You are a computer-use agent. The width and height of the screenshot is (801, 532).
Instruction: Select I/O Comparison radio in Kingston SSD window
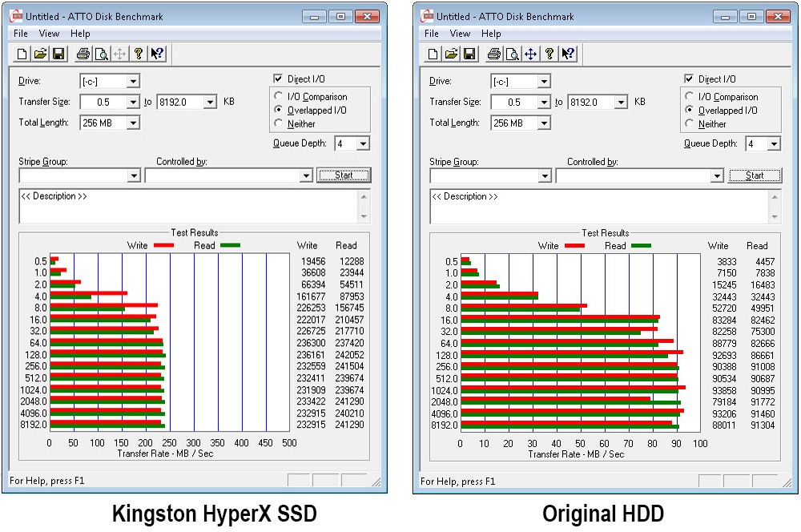click(279, 96)
